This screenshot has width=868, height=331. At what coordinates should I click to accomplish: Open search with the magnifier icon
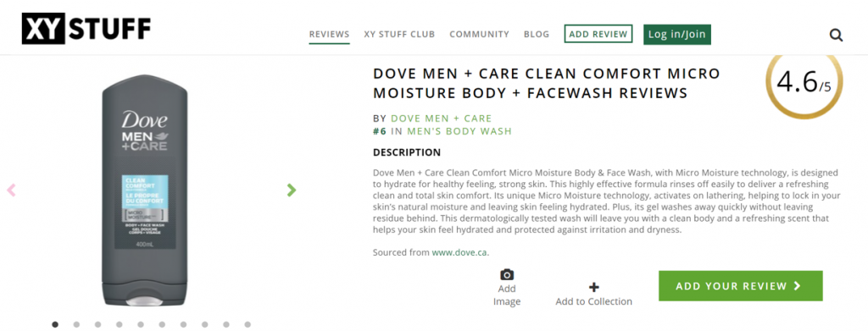(x=836, y=36)
